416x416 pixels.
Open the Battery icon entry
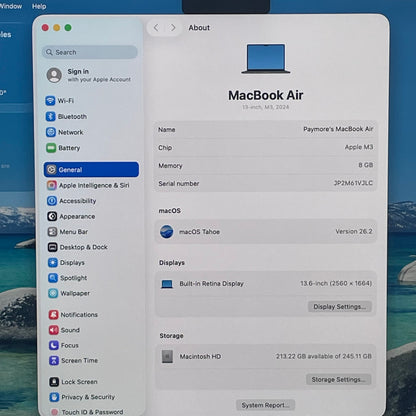click(x=51, y=148)
